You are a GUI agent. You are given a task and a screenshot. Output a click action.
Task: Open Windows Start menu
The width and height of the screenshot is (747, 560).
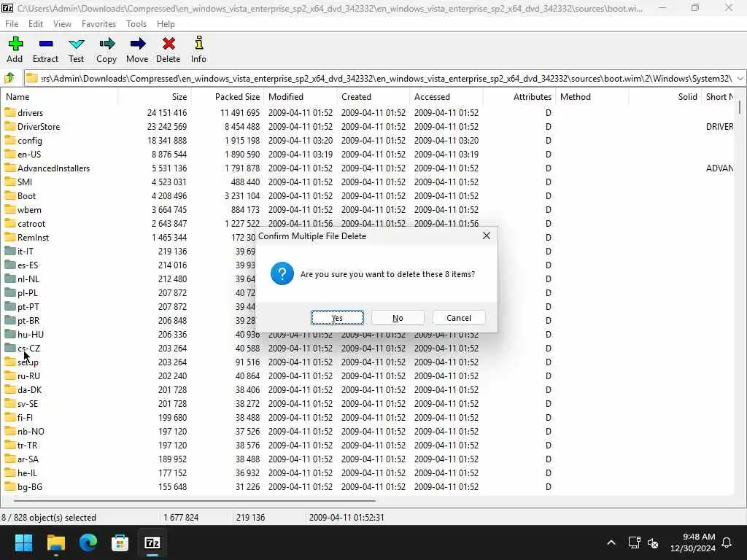pos(23,542)
